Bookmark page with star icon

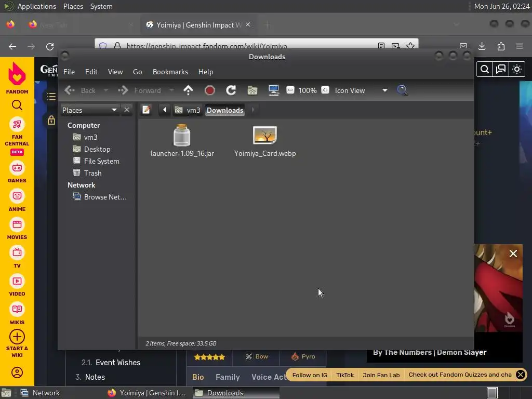click(410, 46)
